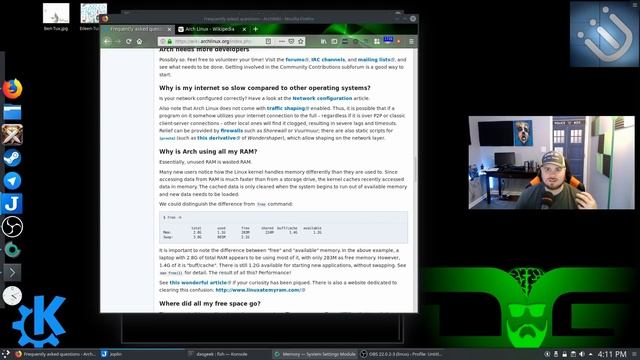
Task: Click the Firefox forward arrow
Action: coord(118,41)
